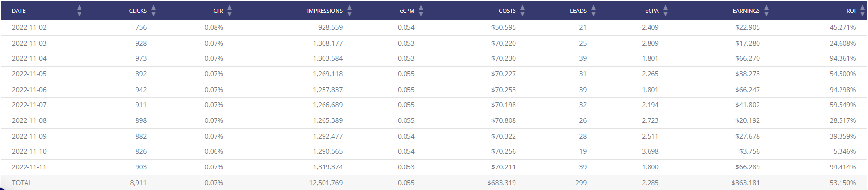This screenshot has height=190, width=868.
Task: Click IMPRESSIONS sort arrows icon
Action: click(x=350, y=11)
